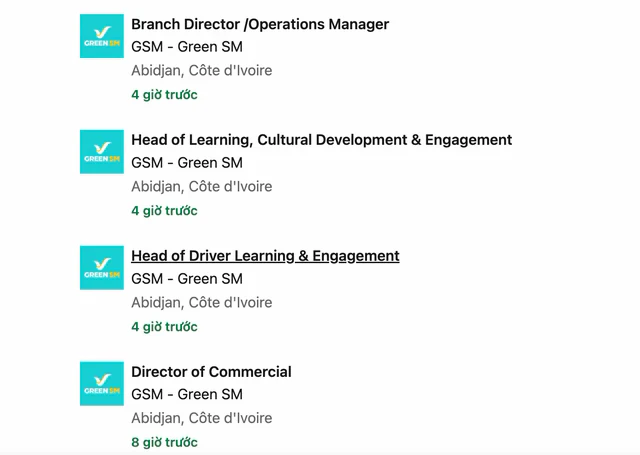This screenshot has height=455, width=640.
Task: Click '4 giờ trước' under Head of Learning
Action: tap(164, 211)
